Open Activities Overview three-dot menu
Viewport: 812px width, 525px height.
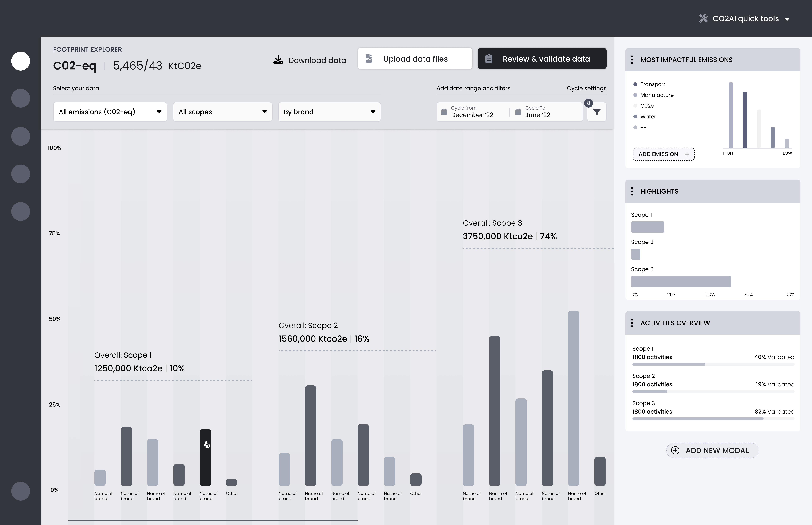pos(632,323)
